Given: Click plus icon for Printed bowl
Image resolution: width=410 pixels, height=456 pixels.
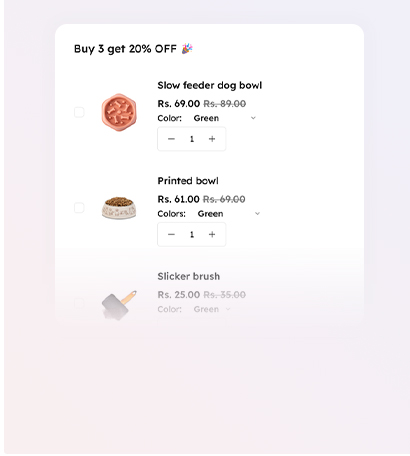Looking at the screenshot, I should (x=212, y=235).
